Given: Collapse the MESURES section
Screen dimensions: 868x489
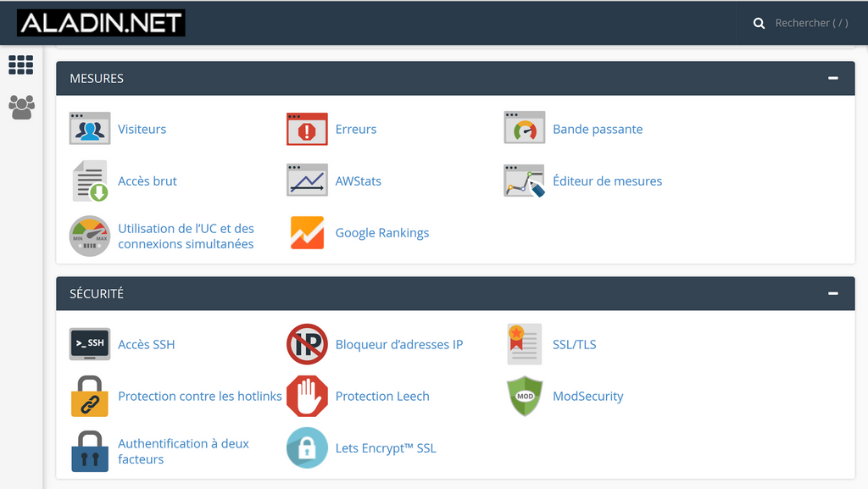Looking at the screenshot, I should tap(833, 78).
